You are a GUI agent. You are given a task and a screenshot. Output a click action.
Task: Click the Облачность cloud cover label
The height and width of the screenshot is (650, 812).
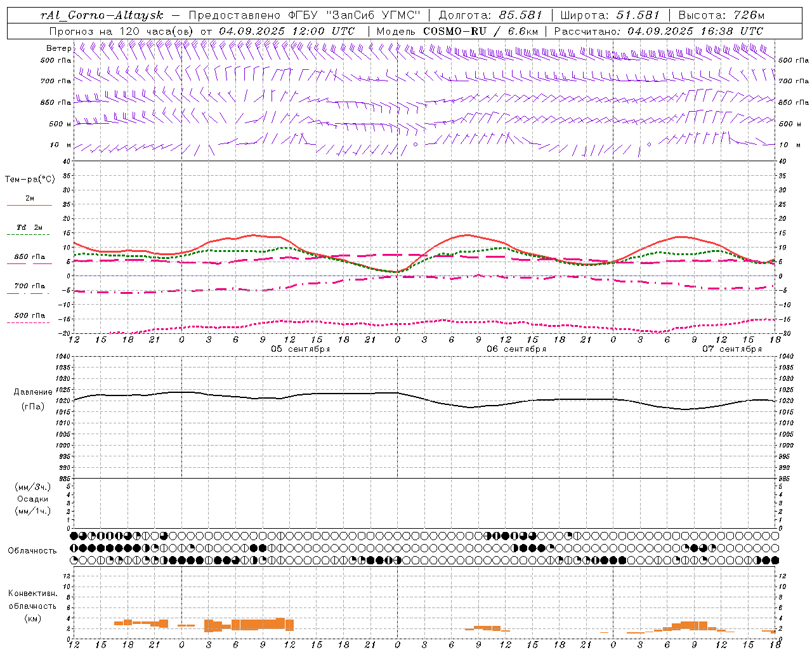point(32,551)
